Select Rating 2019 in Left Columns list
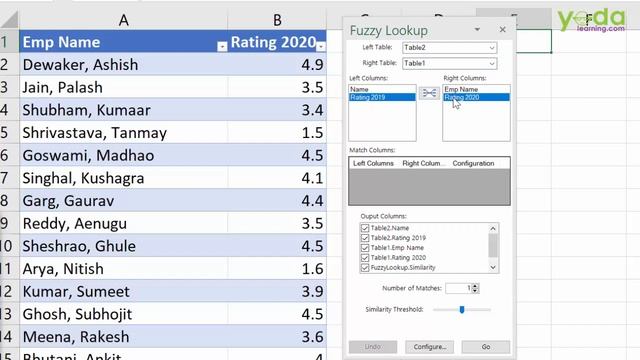This screenshot has height=360, width=640. click(382, 97)
